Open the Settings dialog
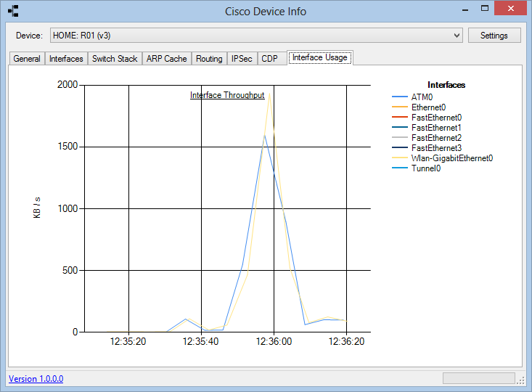Viewport: 532px width, 392px height. [x=494, y=36]
